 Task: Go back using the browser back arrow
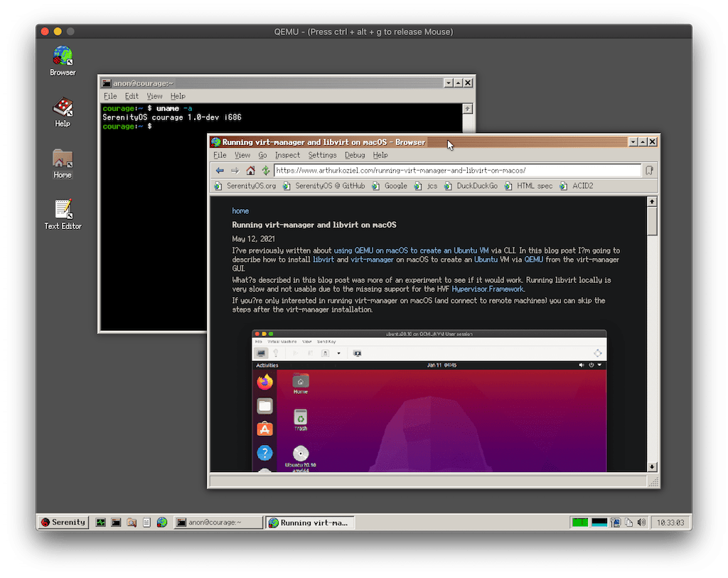[220, 171]
